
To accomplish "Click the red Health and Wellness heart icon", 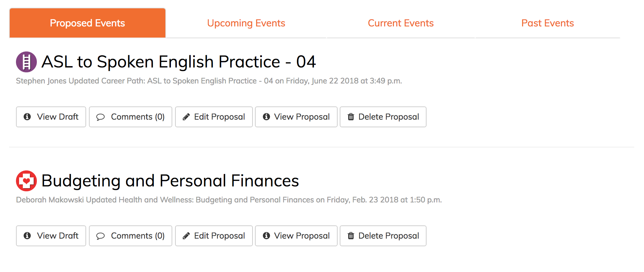I will [26, 181].
